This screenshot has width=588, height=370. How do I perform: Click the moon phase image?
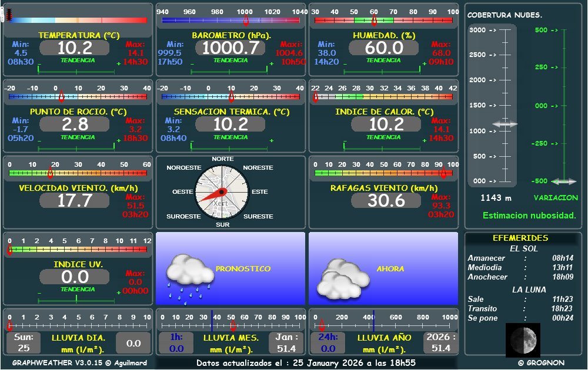[523, 339]
